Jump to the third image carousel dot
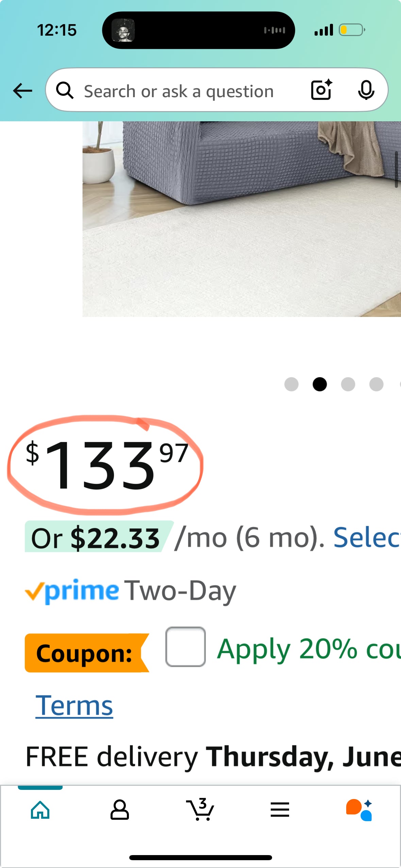 [x=348, y=384]
